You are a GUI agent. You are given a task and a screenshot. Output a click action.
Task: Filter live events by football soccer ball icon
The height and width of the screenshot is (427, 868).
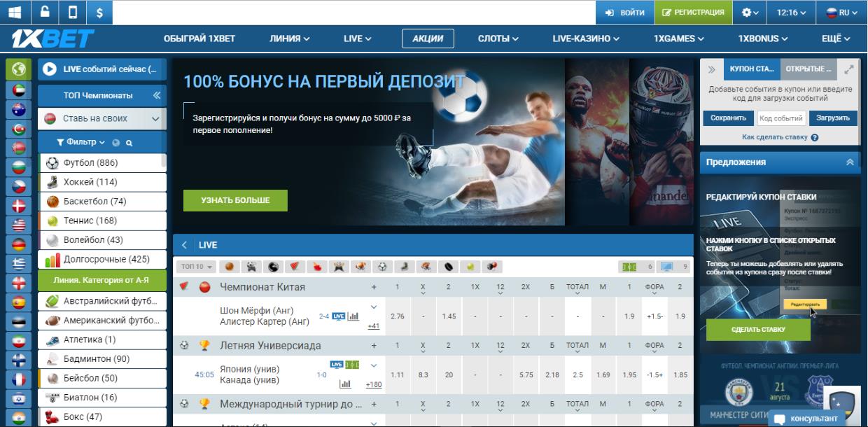pos(382,267)
